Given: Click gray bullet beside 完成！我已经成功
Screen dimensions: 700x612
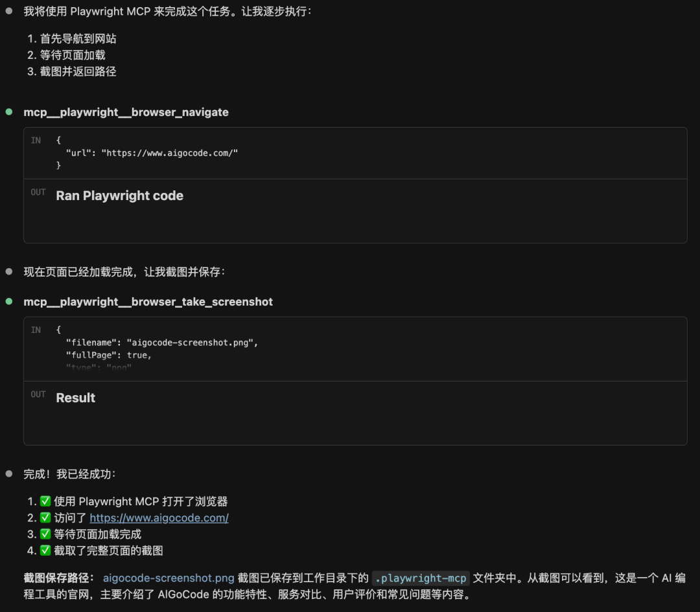Looking at the screenshot, I should pyautogui.click(x=9, y=473).
